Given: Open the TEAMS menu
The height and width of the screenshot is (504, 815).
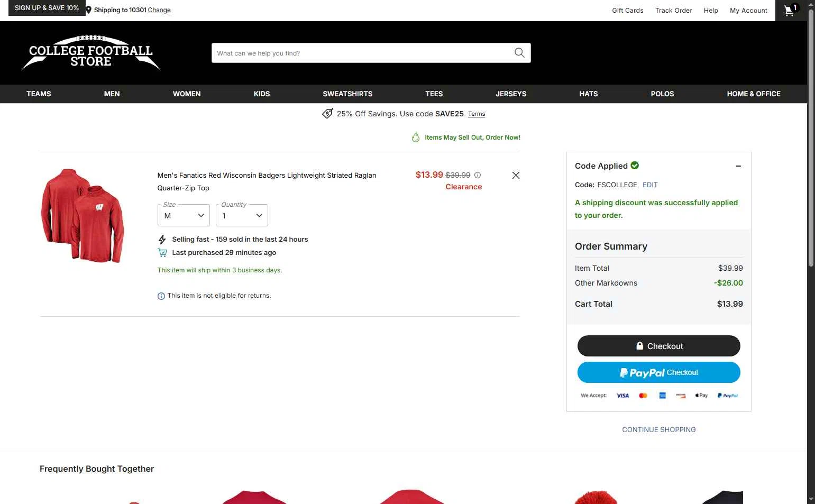Looking at the screenshot, I should (x=39, y=94).
